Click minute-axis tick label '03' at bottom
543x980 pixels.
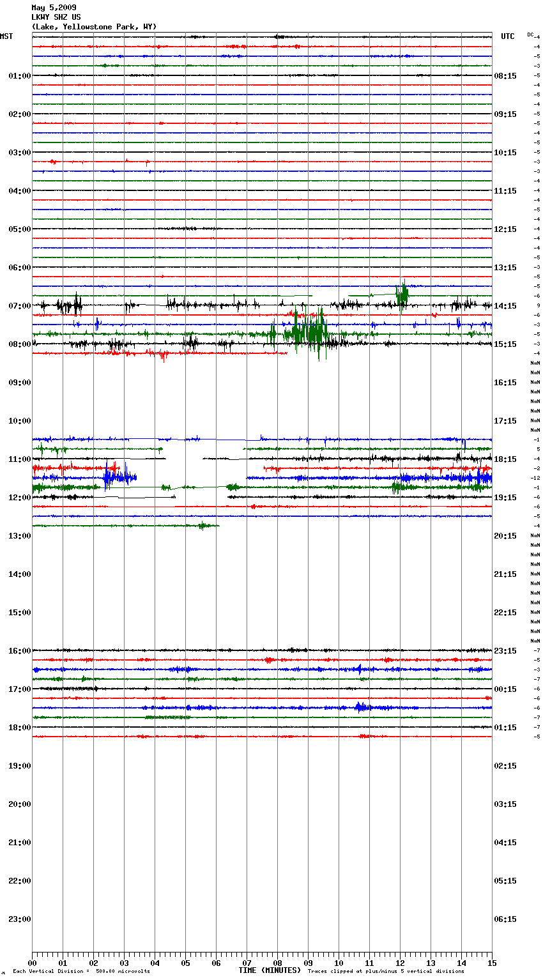[x=124, y=963]
